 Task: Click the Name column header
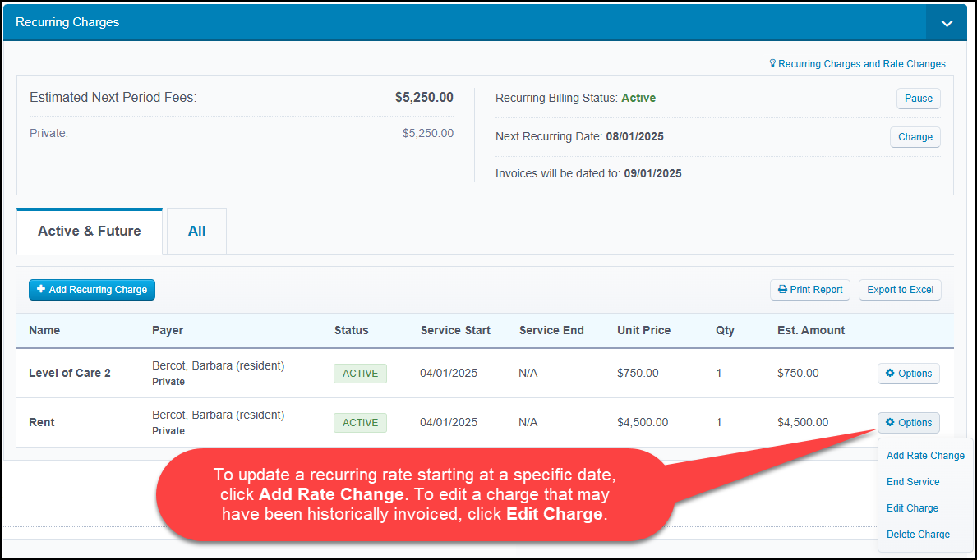click(44, 330)
